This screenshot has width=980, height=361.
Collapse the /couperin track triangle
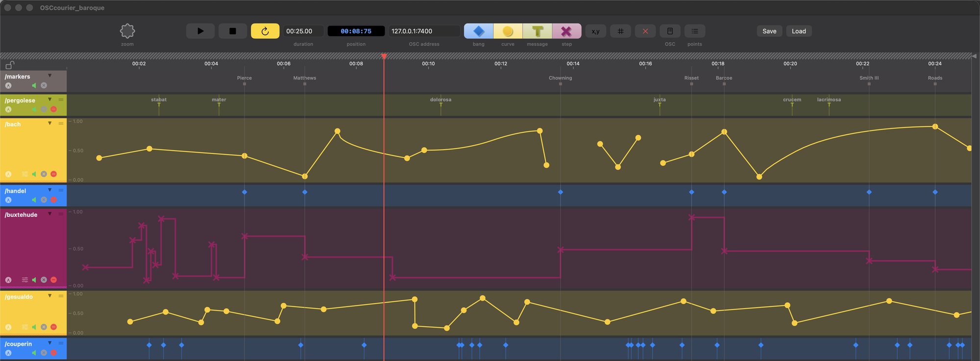coord(50,343)
